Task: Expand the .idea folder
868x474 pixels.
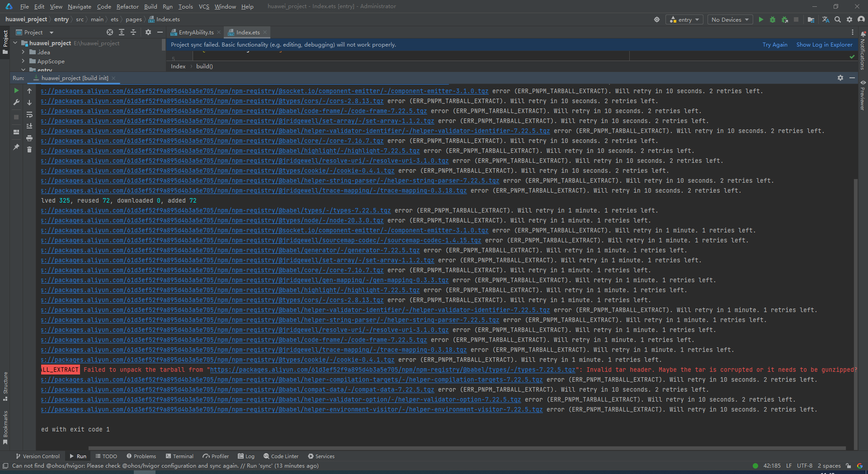Action: [x=23, y=52]
